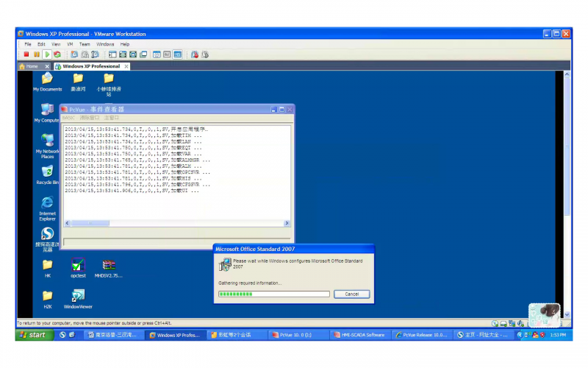Screen dimensions: 588x368
Task: Revert to snapshot using the second snapshot icon
Action: [x=85, y=54]
